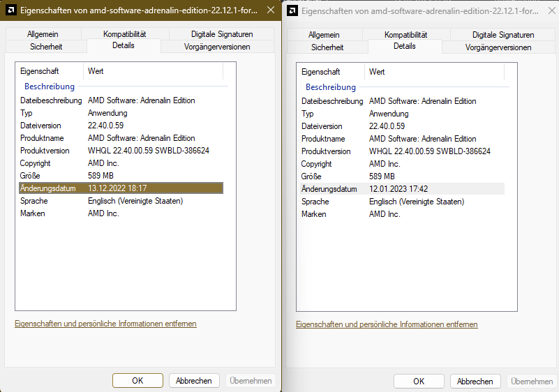Select Dateibeschreibung row in left window
559x392 pixels.
coord(121,100)
